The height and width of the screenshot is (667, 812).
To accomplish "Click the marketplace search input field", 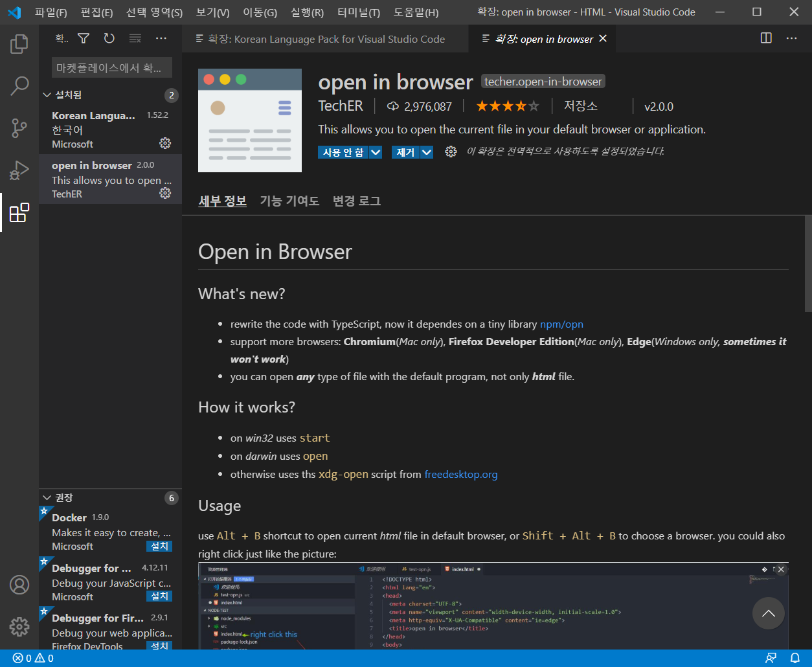I will [112, 67].
